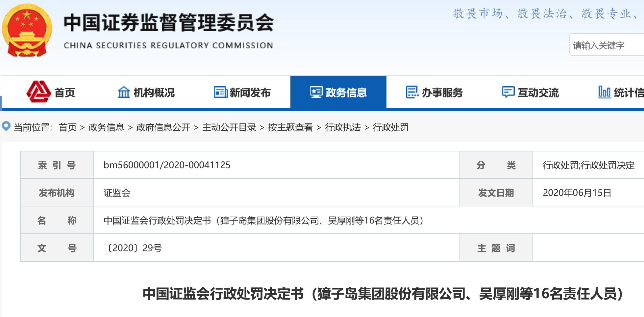Follow the 主动公开目录 breadcrumb link
The width and height of the screenshot is (644, 317).
229,127
